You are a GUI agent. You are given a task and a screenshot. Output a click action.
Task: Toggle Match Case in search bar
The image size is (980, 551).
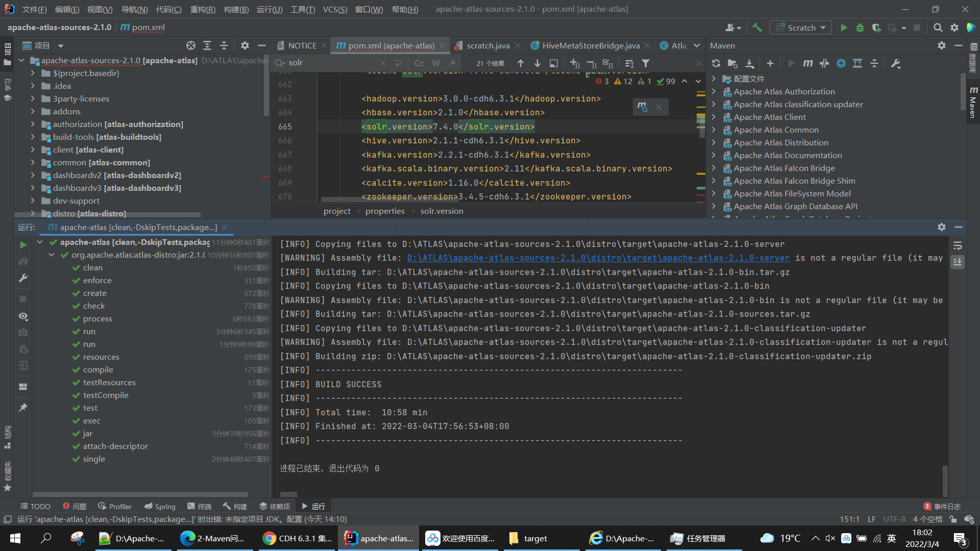419,63
